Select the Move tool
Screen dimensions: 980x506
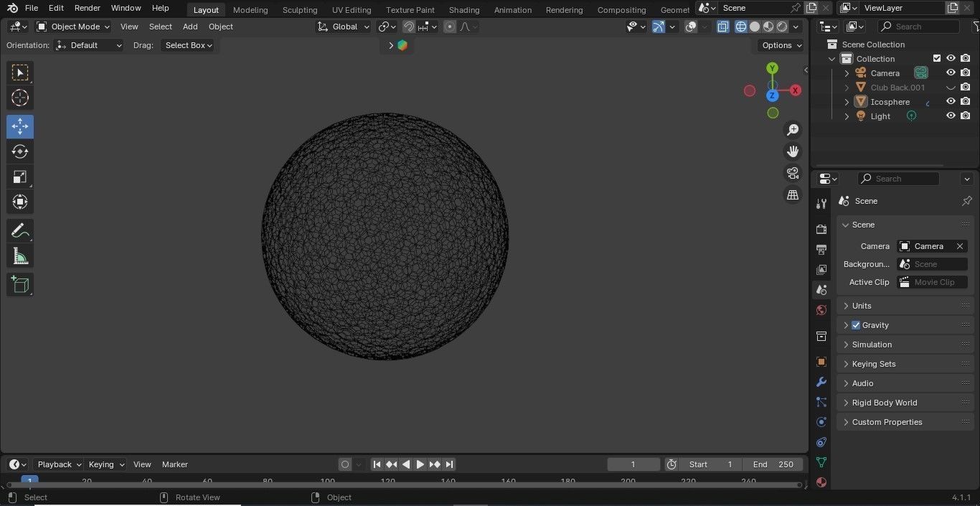pyautogui.click(x=20, y=126)
